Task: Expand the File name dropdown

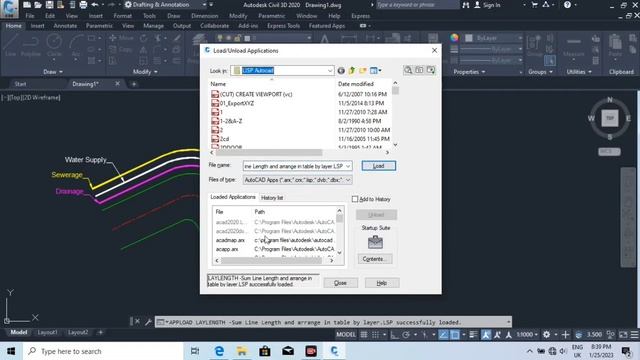Action: point(348,166)
